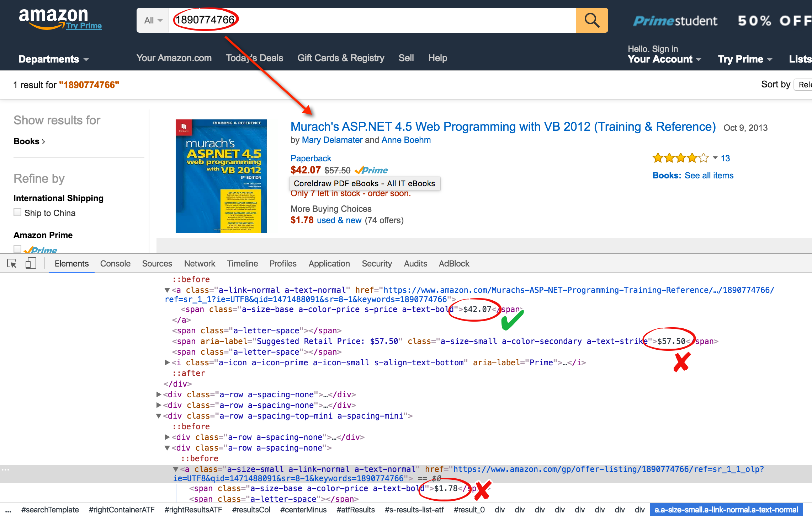The height and width of the screenshot is (516, 812).
Task: Switch to the Sources tab
Action: coord(157,263)
